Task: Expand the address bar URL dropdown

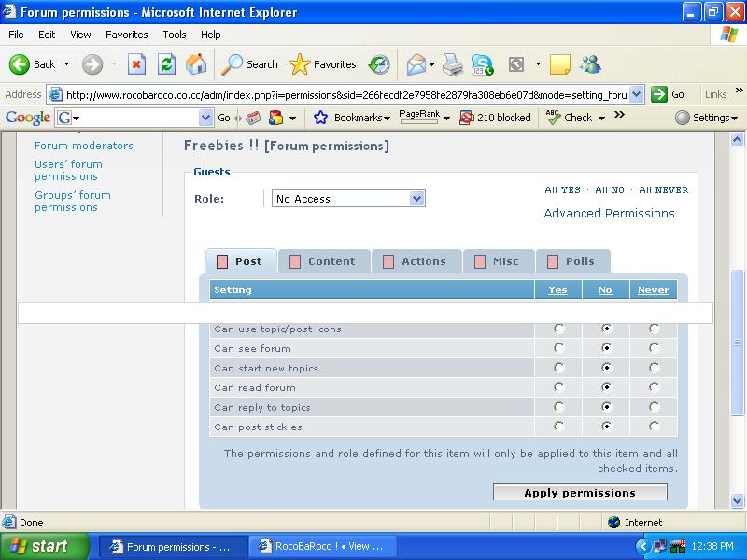Action: [637, 94]
